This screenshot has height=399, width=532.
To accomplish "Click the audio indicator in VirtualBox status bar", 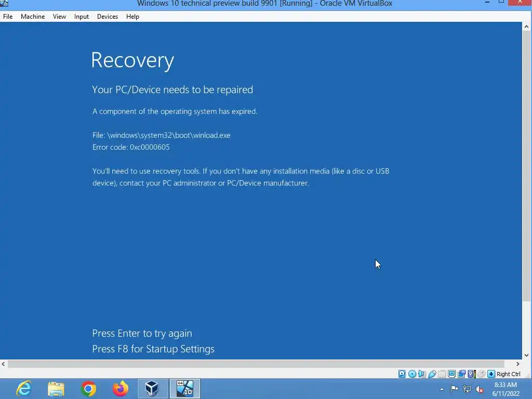I will (422, 374).
